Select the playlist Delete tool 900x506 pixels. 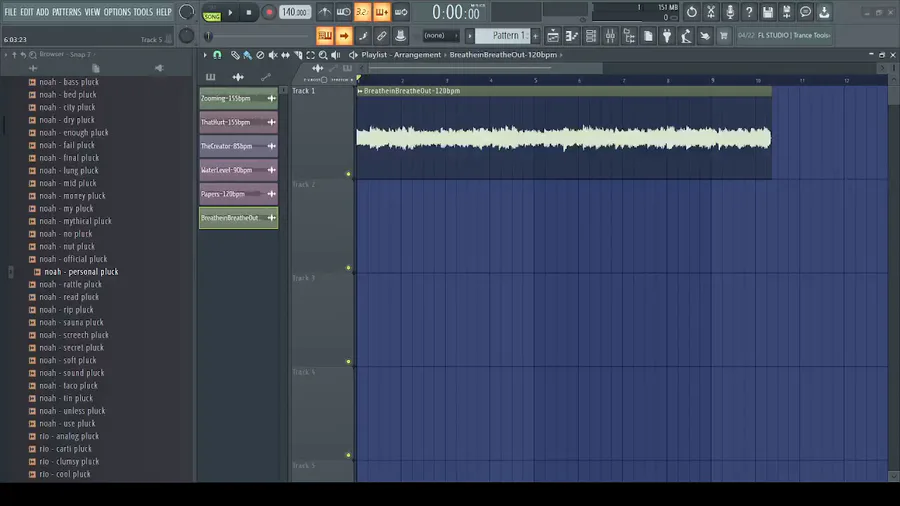point(260,55)
